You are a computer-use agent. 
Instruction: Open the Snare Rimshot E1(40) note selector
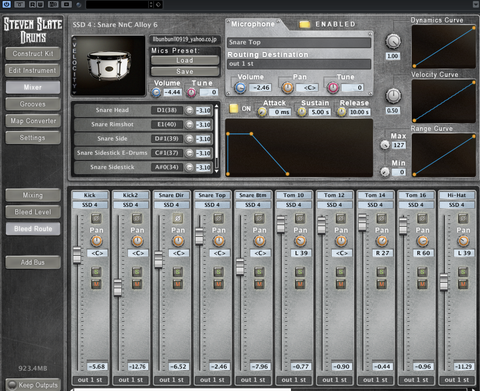[x=167, y=124]
